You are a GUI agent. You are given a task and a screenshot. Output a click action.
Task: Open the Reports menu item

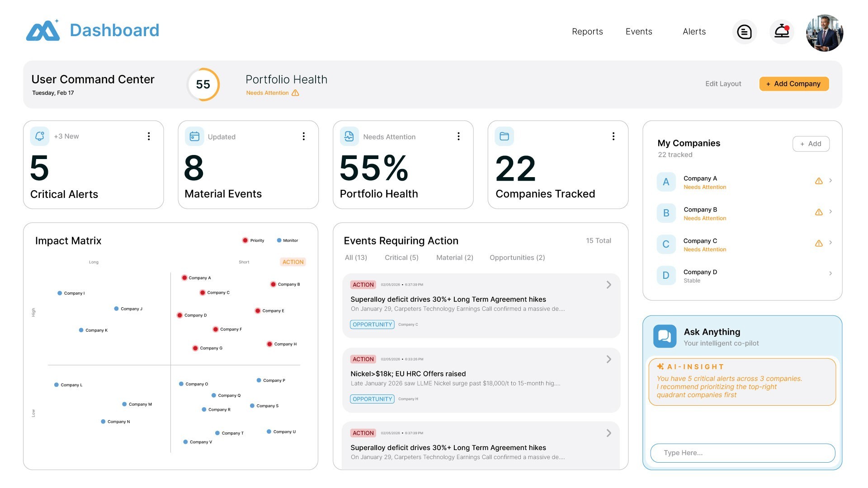pos(587,31)
